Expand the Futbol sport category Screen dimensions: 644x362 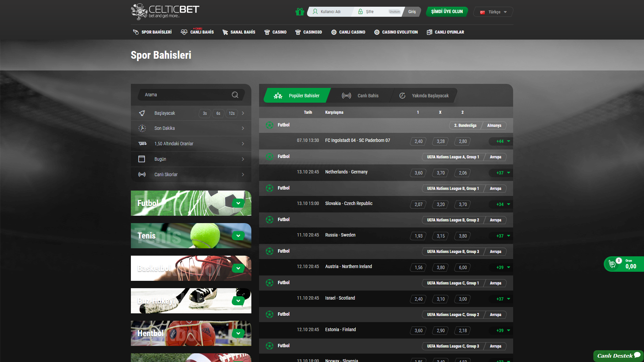coord(238,203)
